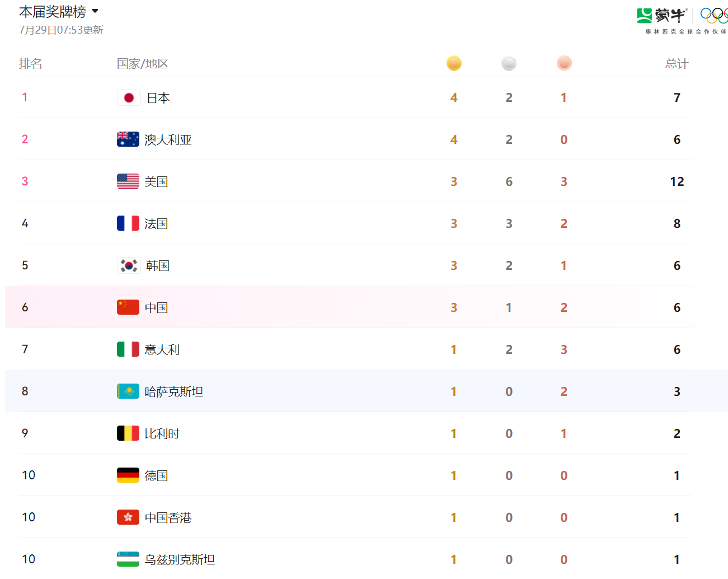Click the 总计 column header

[x=677, y=64]
